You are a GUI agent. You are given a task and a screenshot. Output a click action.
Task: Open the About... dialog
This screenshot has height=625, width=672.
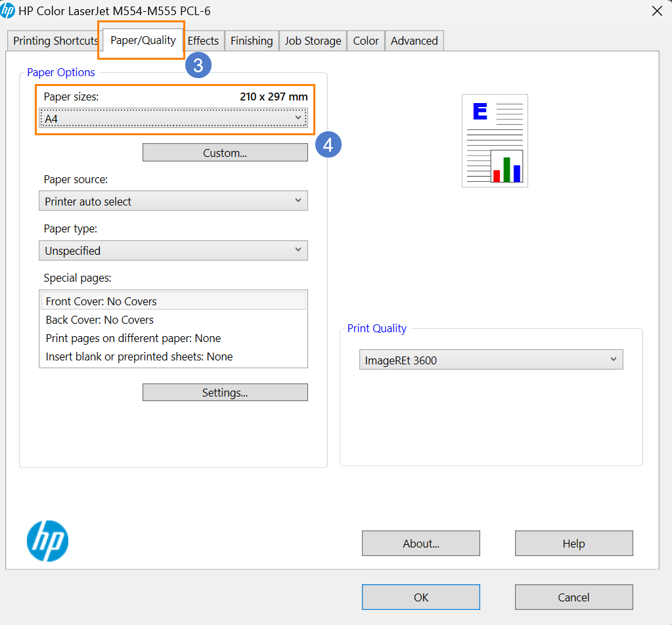[421, 543]
